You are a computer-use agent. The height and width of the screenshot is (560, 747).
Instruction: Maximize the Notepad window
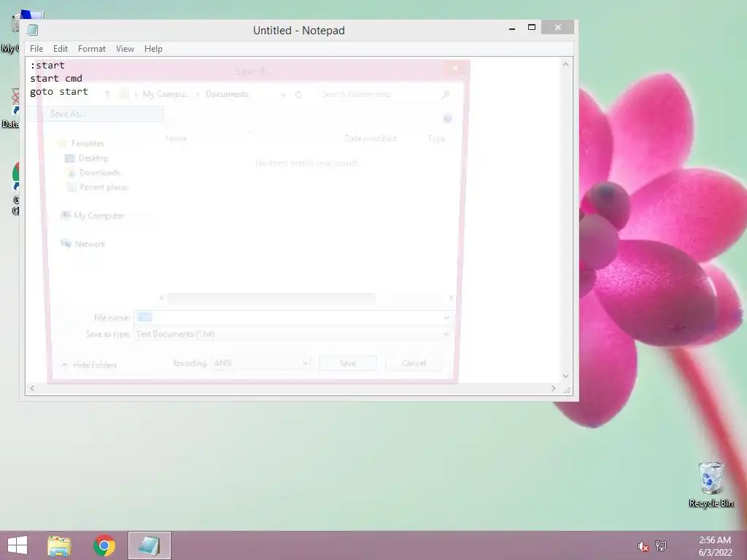pos(532,28)
